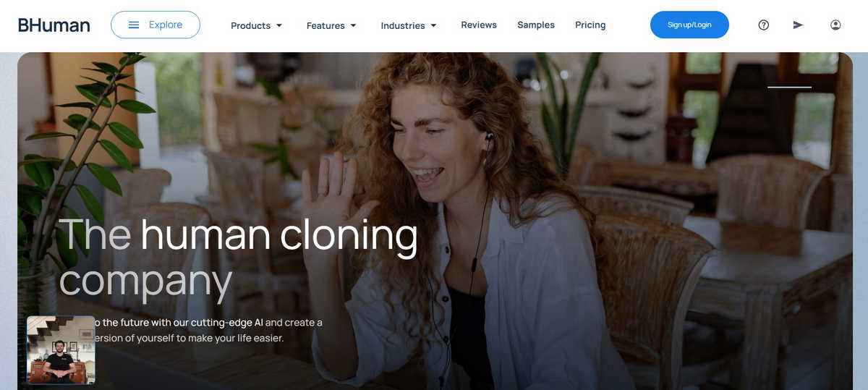Open the video thumbnail of seated man
This screenshot has height=390, width=868.
pyautogui.click(x=61, y=350)
